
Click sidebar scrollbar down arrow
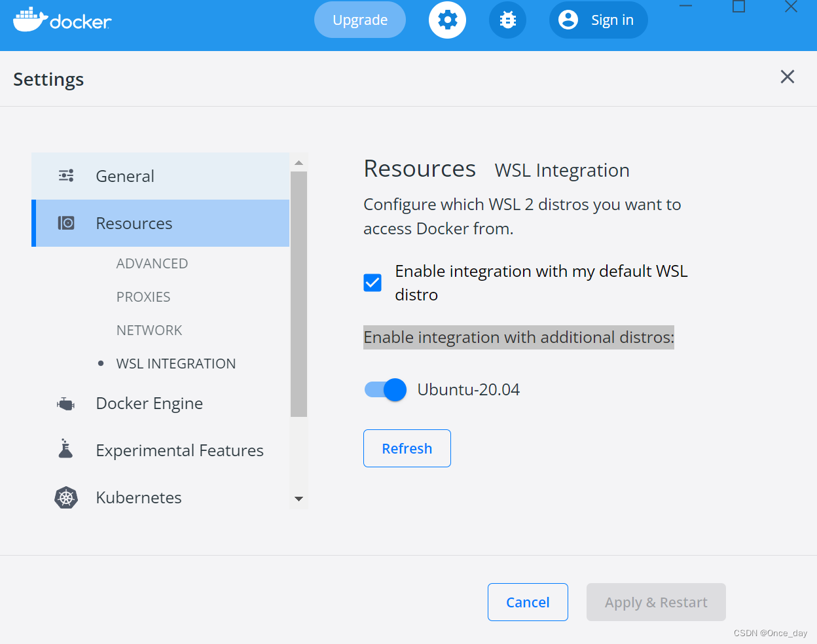tap(299, 499)
